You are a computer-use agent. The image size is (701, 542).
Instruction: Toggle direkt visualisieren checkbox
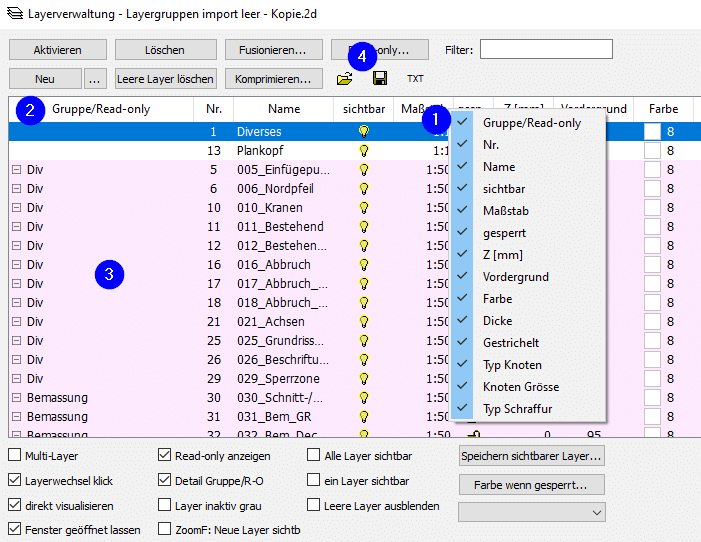14,505
